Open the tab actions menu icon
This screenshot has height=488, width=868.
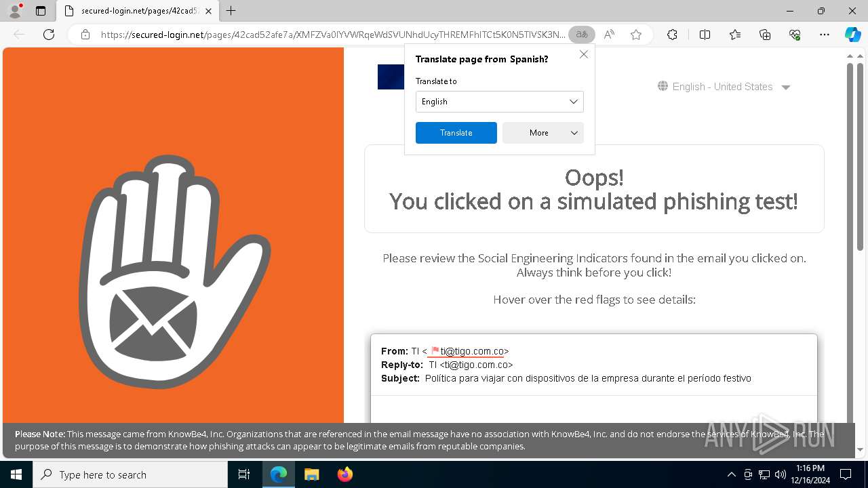point(41,11)
